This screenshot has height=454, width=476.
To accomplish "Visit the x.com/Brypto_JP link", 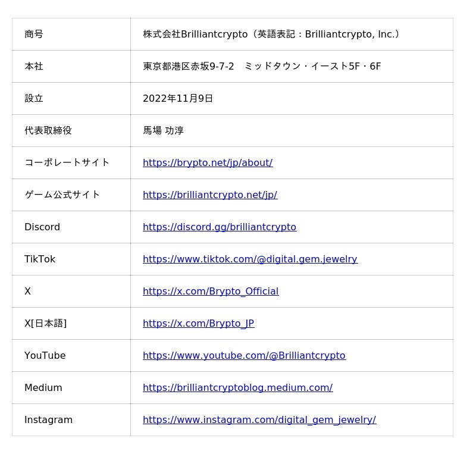I will pos(198,324).
